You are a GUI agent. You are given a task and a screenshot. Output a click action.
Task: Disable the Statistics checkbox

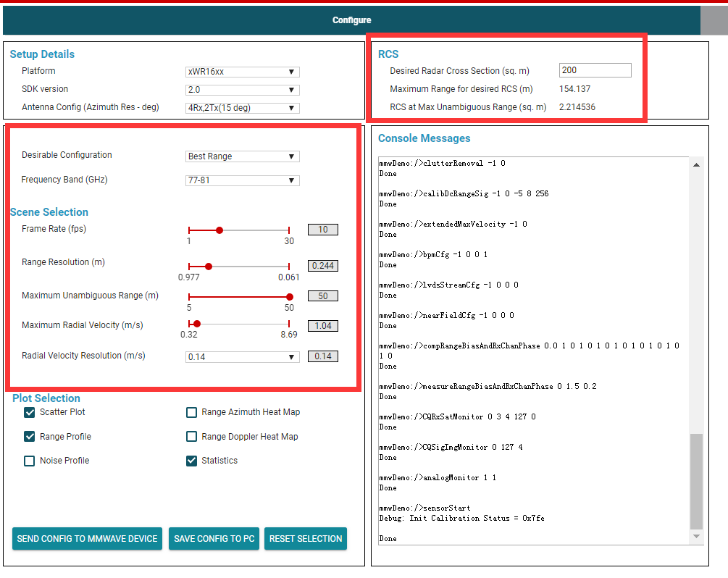click(191, 460)
